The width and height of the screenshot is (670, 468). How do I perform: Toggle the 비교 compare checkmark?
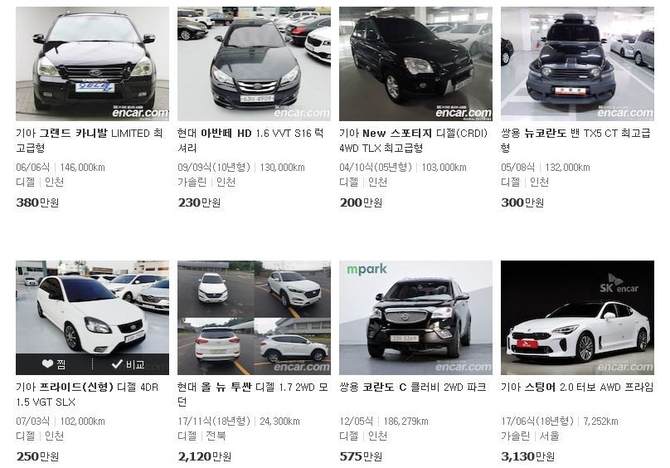(128, 364)
